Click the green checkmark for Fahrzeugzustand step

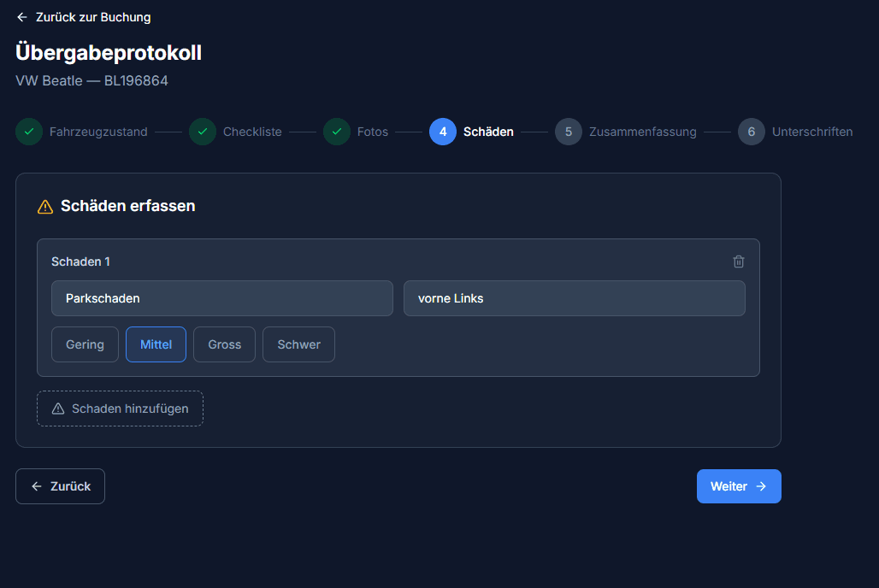point(29,132)
